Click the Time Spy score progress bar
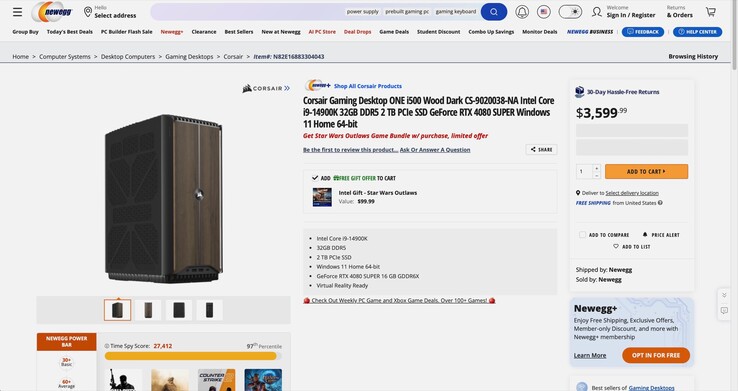Image resolution: width=738 pixels, height=391 pixels. 191,356
